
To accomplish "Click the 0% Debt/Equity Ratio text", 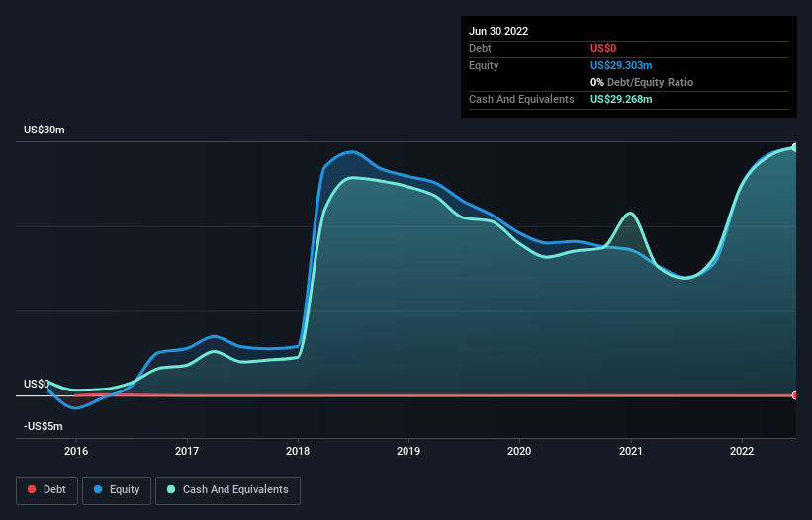I will tap(642, 82).
